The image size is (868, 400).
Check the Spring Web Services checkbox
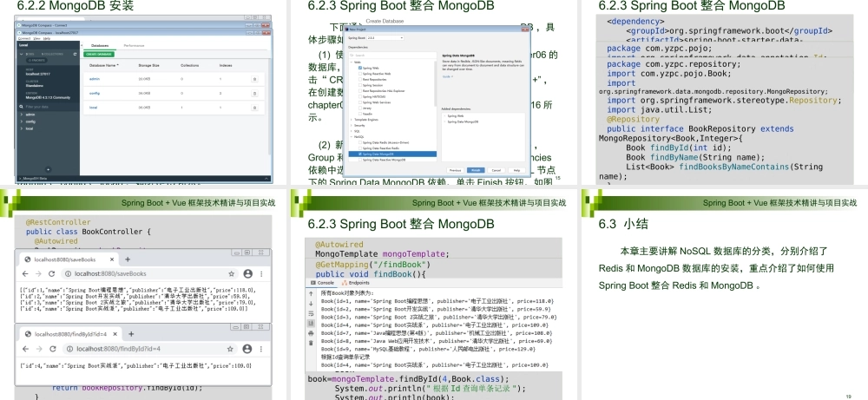360,102
